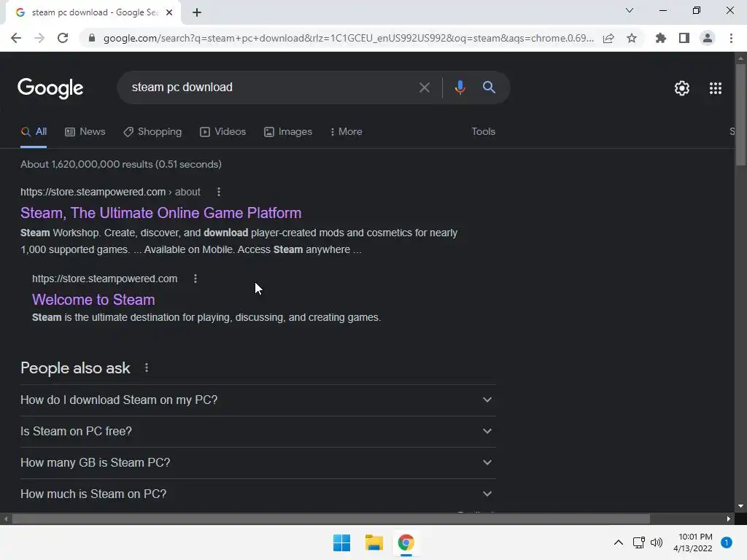The width and height of the screenshot is (747, 560).
Task: Open People also ask options dots
Action: point(147,367)
